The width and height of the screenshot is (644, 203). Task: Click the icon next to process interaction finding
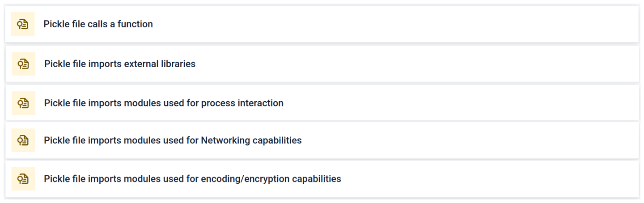point(23,103)
